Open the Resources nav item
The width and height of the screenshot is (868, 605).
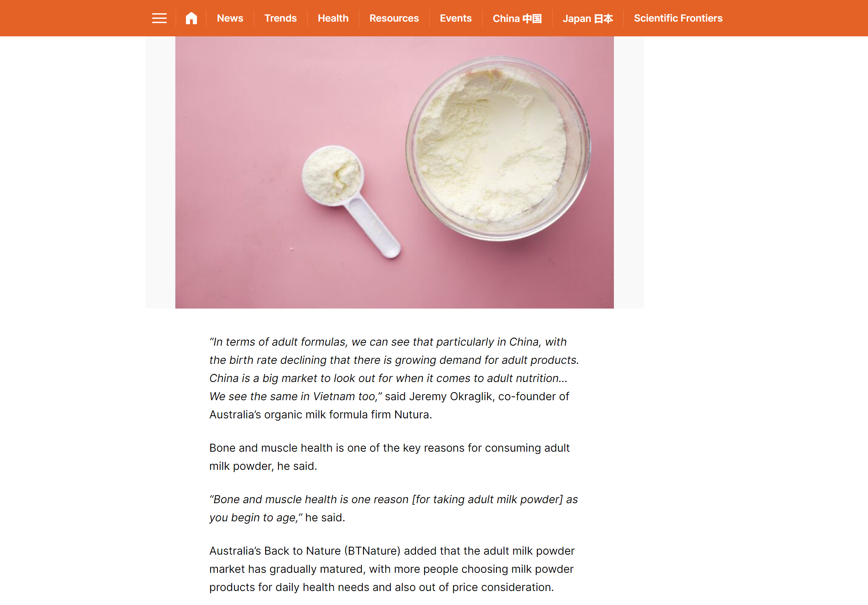tap(394, 18)
